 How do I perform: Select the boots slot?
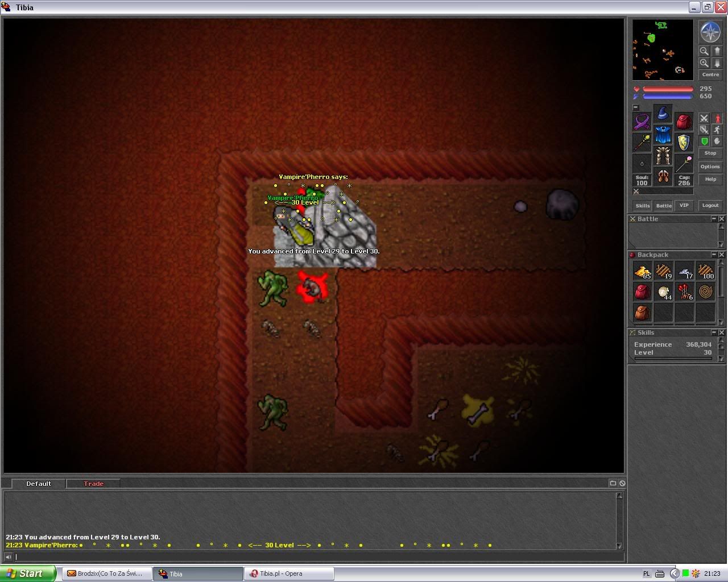(663, 176)
